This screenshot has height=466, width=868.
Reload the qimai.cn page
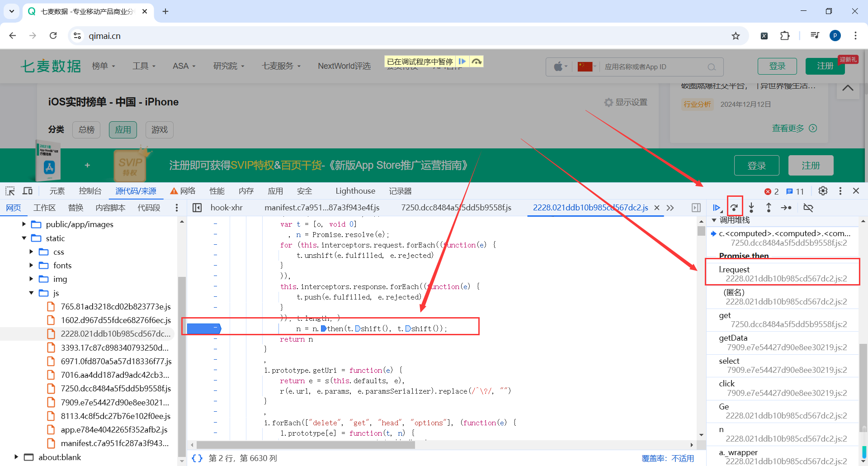coord(53,36)
